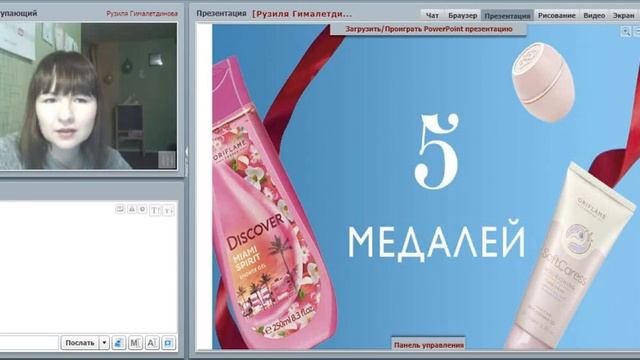640x360 pixels.
Task: Click the chat message input field
Action: [x=29, y=343]
